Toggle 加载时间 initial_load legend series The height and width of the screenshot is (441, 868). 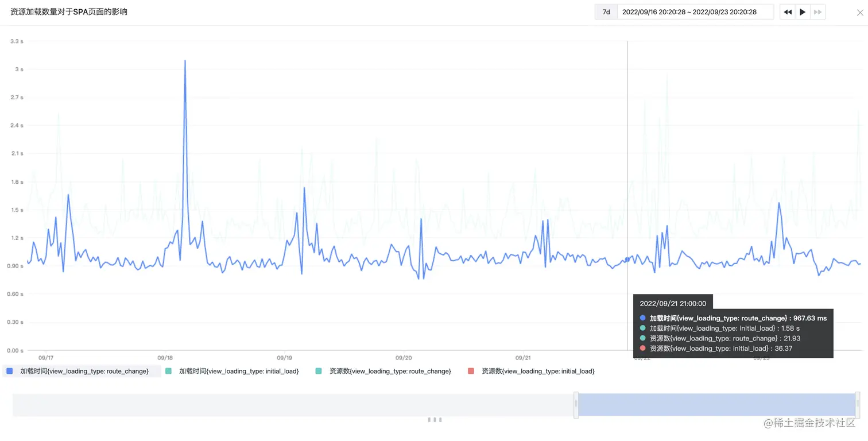(232, 372)
